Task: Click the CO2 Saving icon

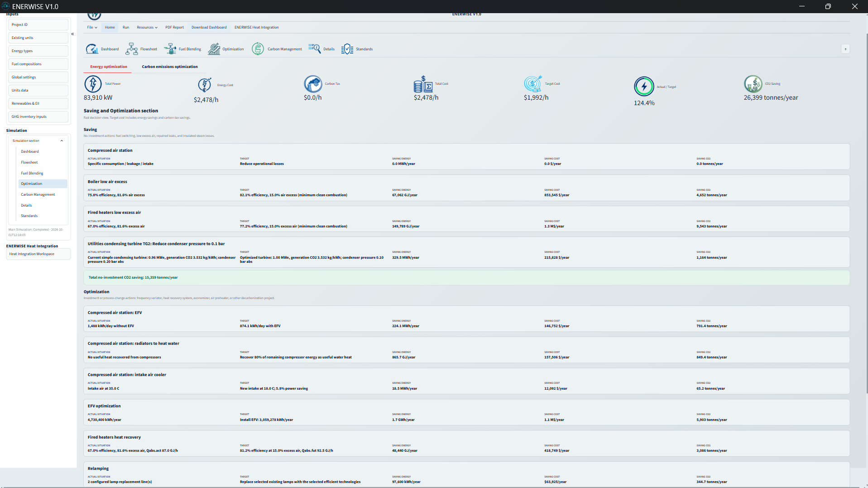Action: [x=753, y=84]
